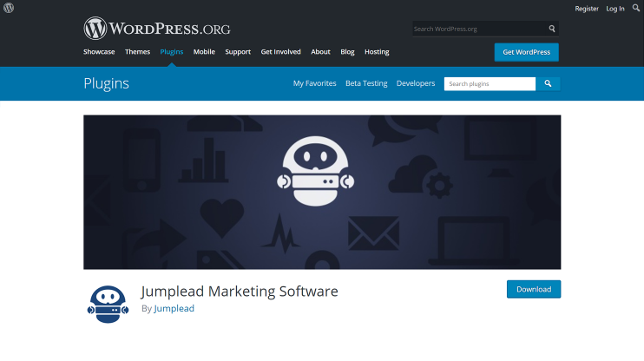Screen dimensions: 644x361
Task: Open the Beta Testing link
Action: pos(366,83)
